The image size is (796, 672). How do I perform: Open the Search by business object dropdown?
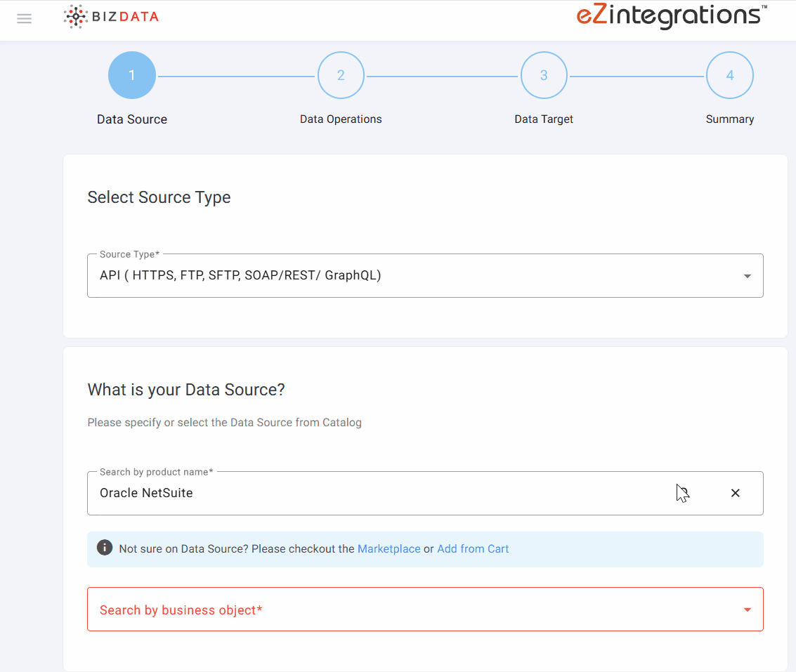415,610
